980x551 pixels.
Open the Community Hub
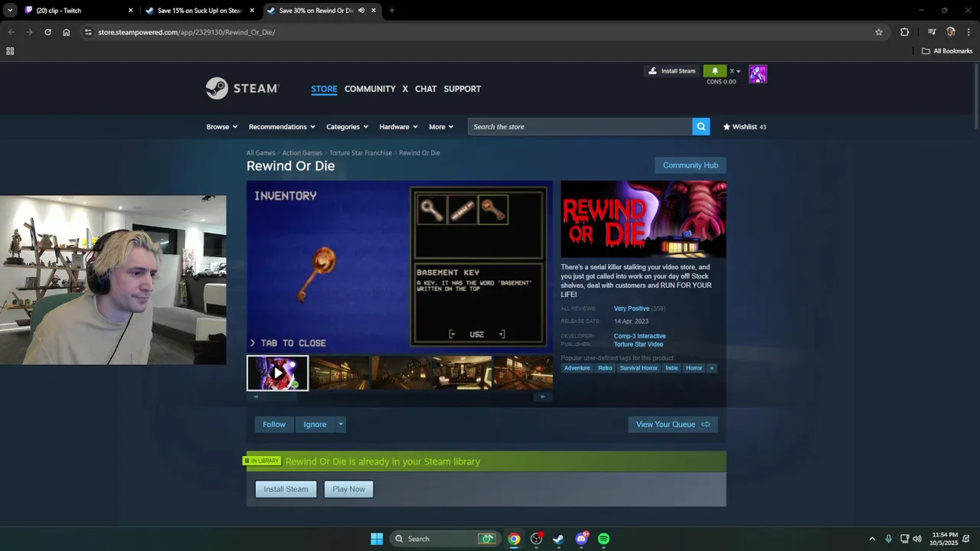[691, 165]
